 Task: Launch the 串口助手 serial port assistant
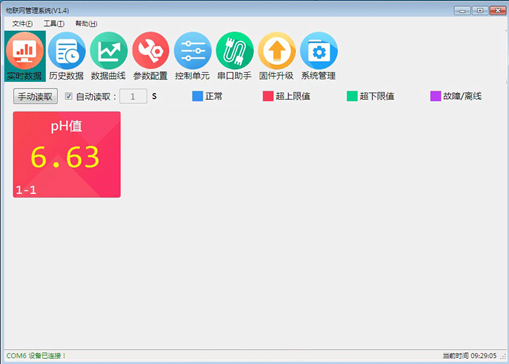coord(235,56)
